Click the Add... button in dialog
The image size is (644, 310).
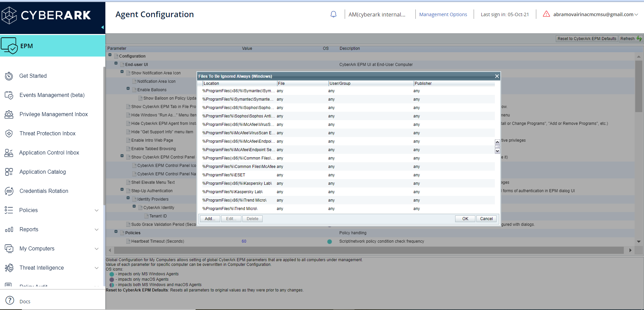tap(210, 219)
